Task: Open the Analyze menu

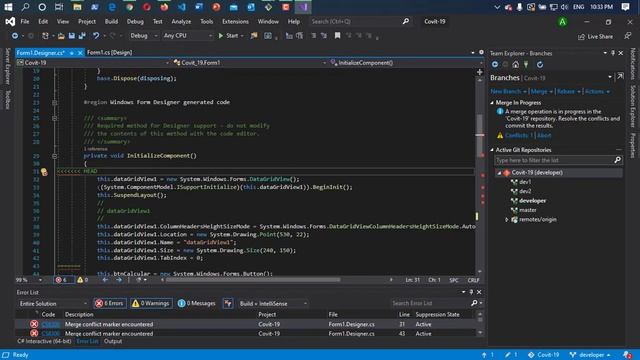Action: (181, 22)
